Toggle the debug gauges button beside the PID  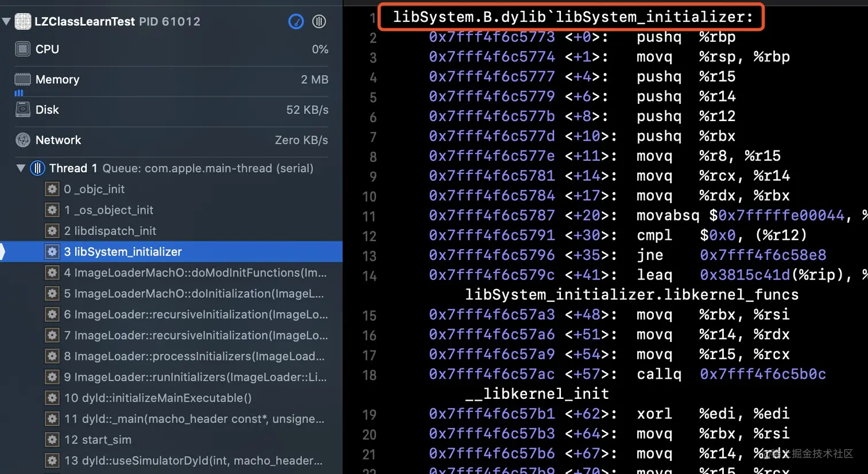[296, 22]
